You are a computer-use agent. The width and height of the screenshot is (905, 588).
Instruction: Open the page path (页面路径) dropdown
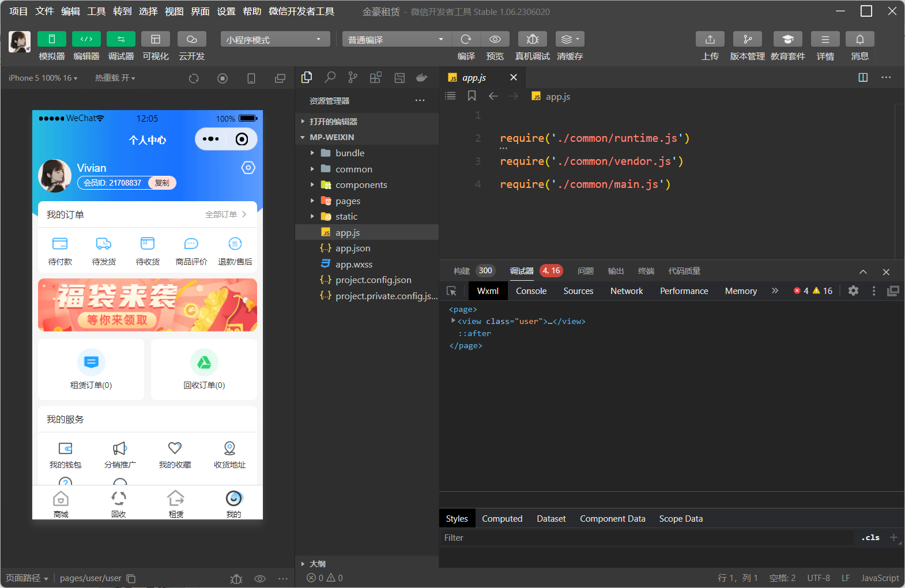pos(27,578)
